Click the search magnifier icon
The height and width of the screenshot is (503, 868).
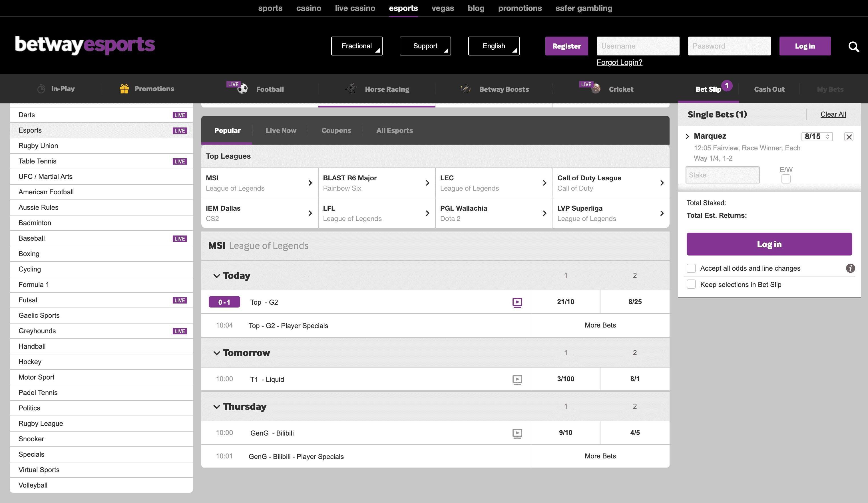(853, 47)
